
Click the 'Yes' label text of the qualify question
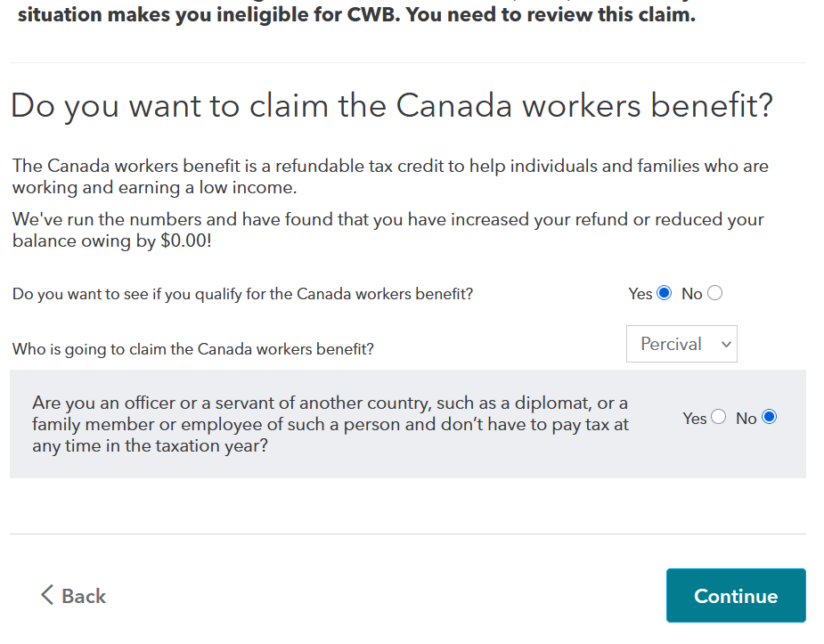(640, 294)
